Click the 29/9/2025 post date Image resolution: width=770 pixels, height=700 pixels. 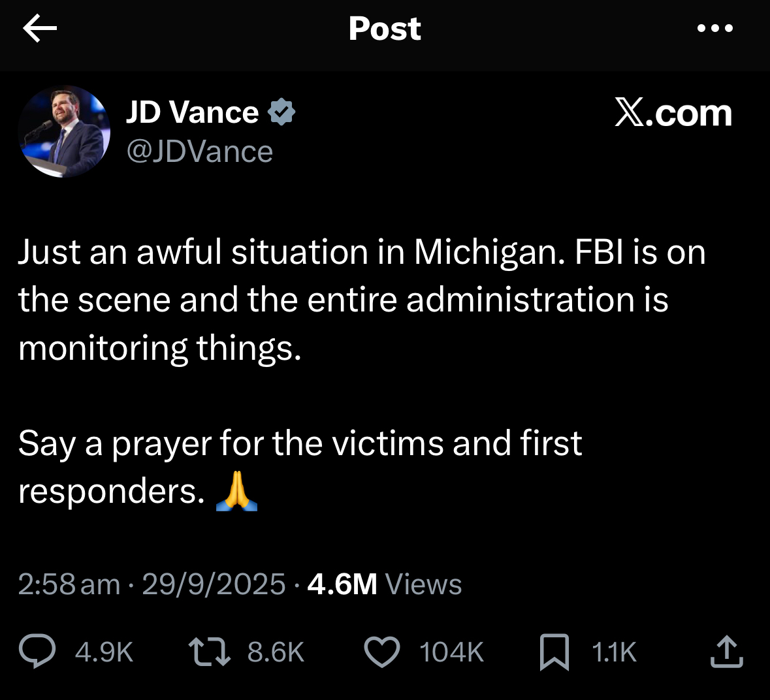click(214, 584)
